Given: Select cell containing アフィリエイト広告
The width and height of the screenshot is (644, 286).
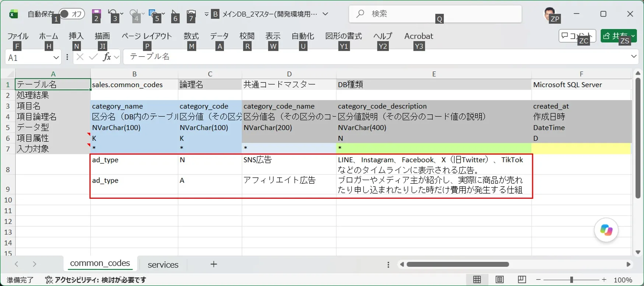Looking at the screenshot, I should click(x=289, y=184).
